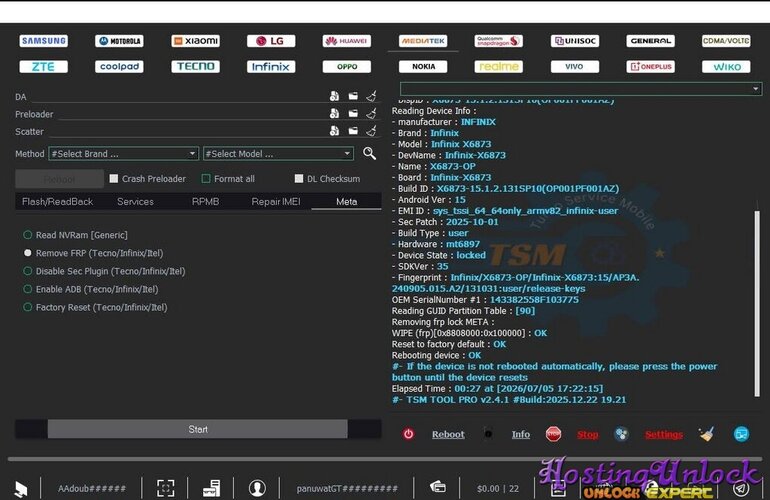Enable the Crash Preloader checkbox
Screen dimensions: 770x500
[x=113, y=179]
